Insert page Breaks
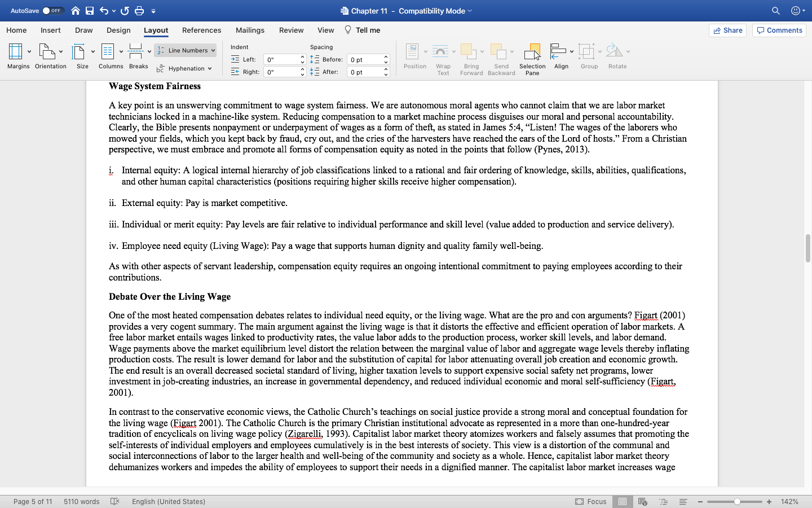Image resolution: width=812 pixels, height=508 pixels. pos(139,56)
